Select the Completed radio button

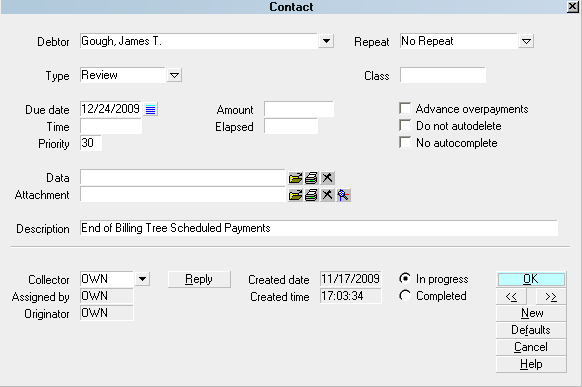pos(405,296)
